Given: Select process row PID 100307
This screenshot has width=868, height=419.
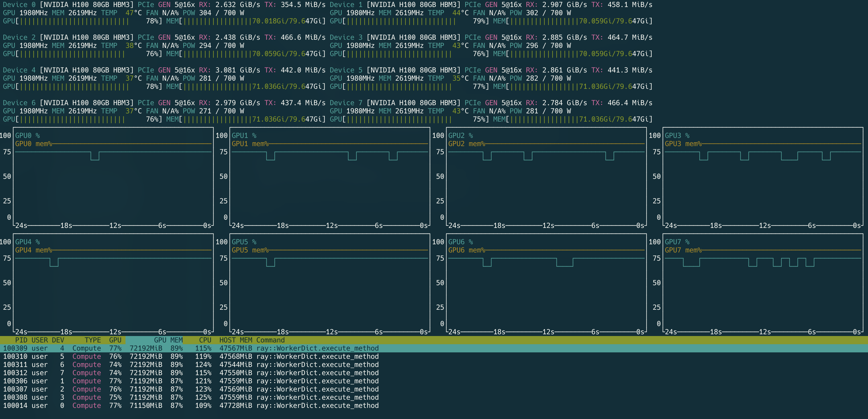Looking at the screenshot, I should click(434, 389).
